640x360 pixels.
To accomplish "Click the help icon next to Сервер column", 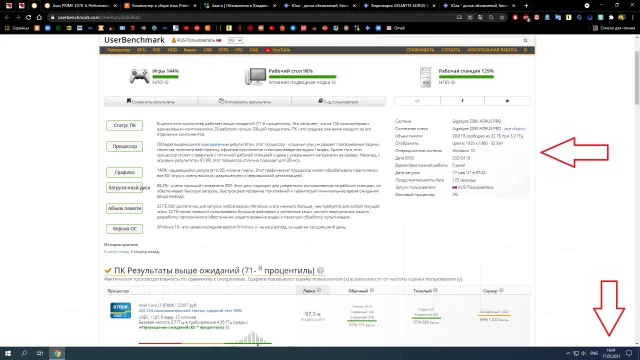I will [501, 291].
